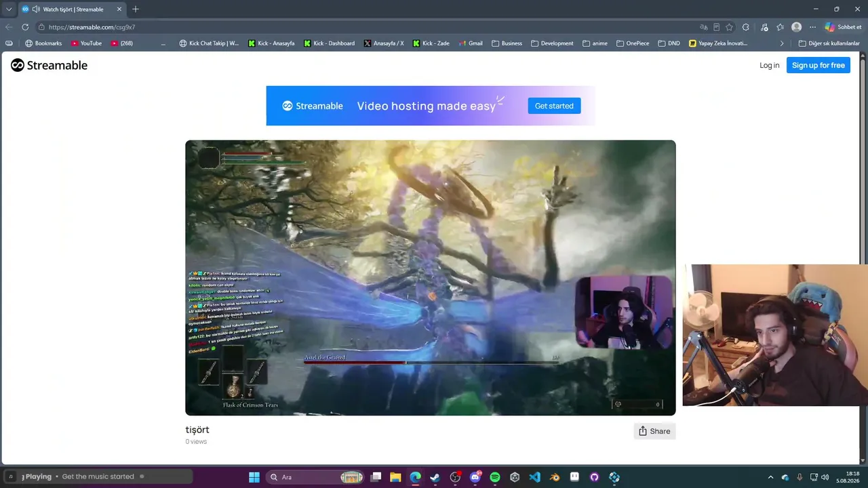Click the Sign up for free button

click(818, 65)
